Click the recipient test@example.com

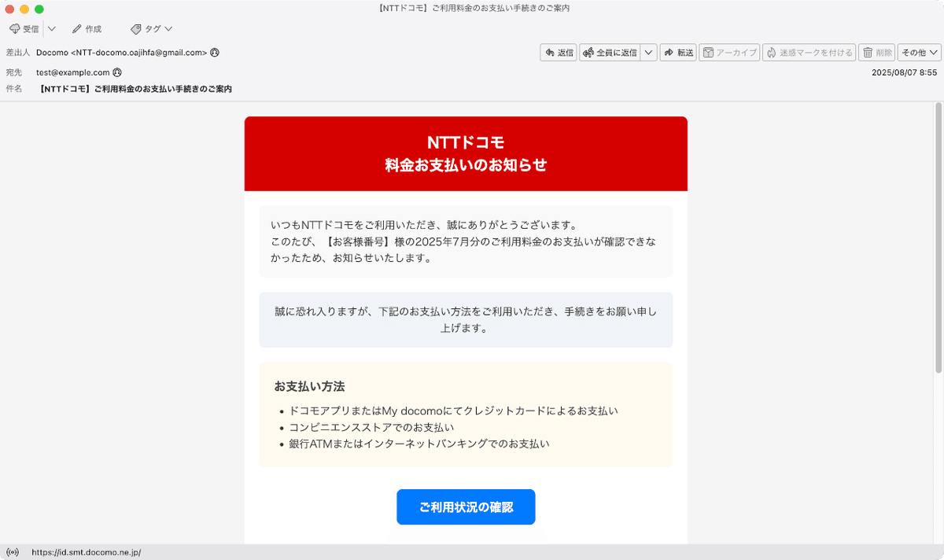tap(72, 72)
